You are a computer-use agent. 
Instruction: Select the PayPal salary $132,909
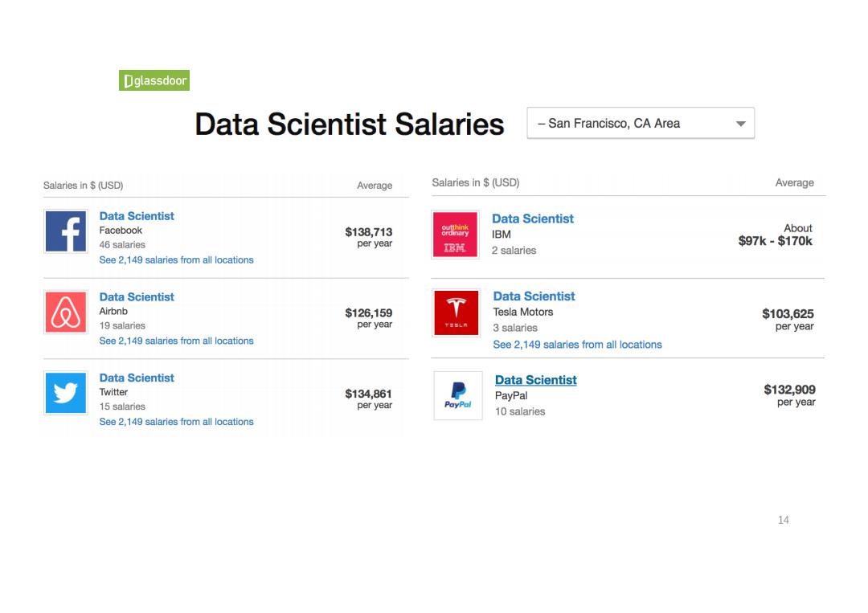(x=789, y=390)
